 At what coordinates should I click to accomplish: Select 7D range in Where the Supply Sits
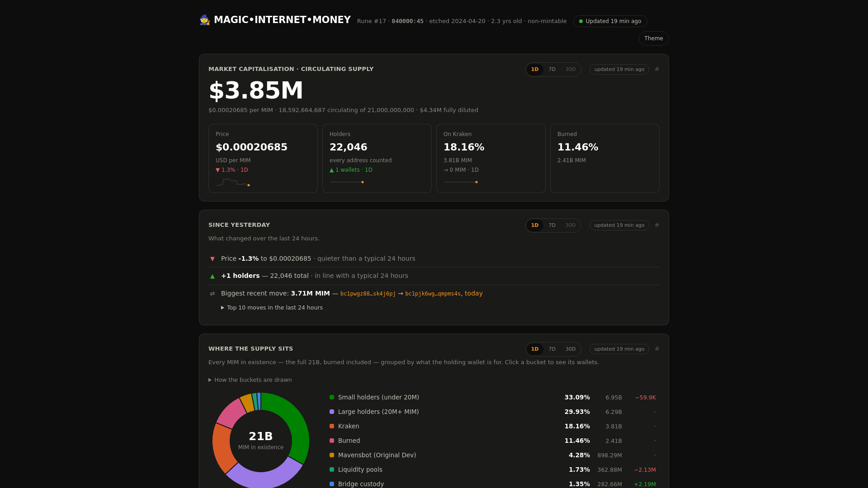[552, 349]
